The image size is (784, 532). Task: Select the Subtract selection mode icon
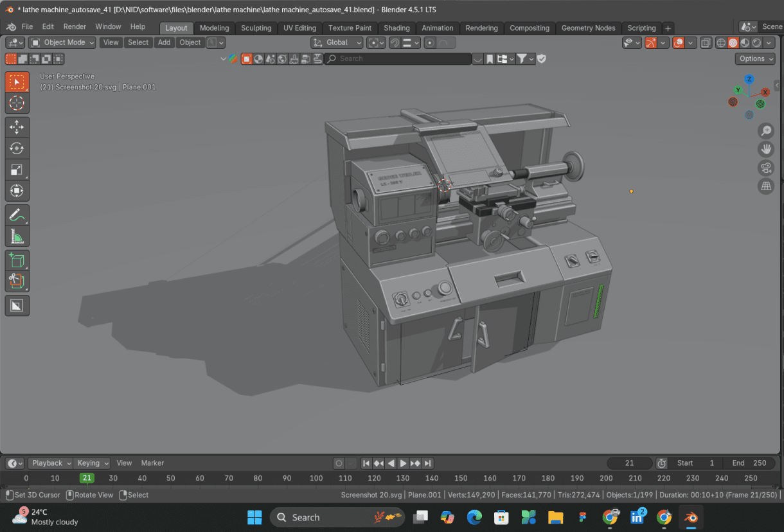click(35, 59)
